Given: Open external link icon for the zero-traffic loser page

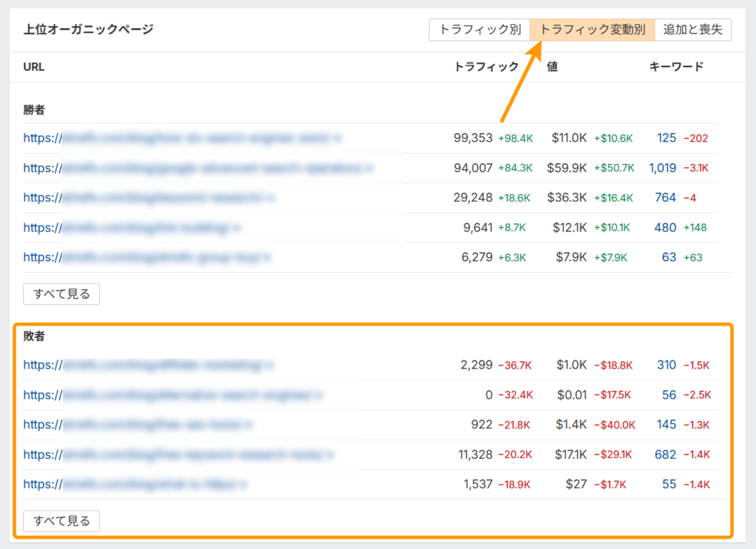Looking at the screenshot, I should click(x=319, y=395).
